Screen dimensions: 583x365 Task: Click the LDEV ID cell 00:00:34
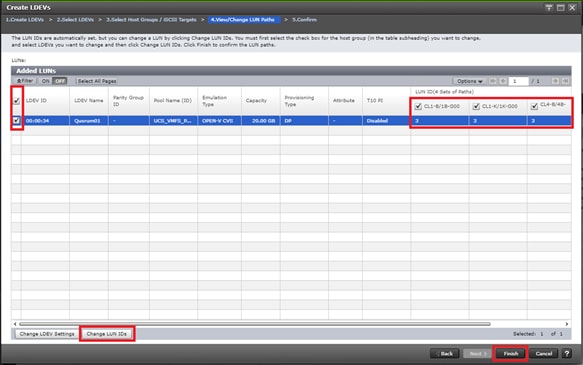point(45,121)
